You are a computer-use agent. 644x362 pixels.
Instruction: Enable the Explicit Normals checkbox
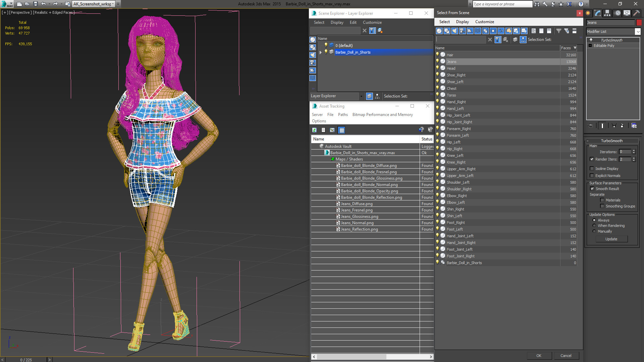pos(592,176)
